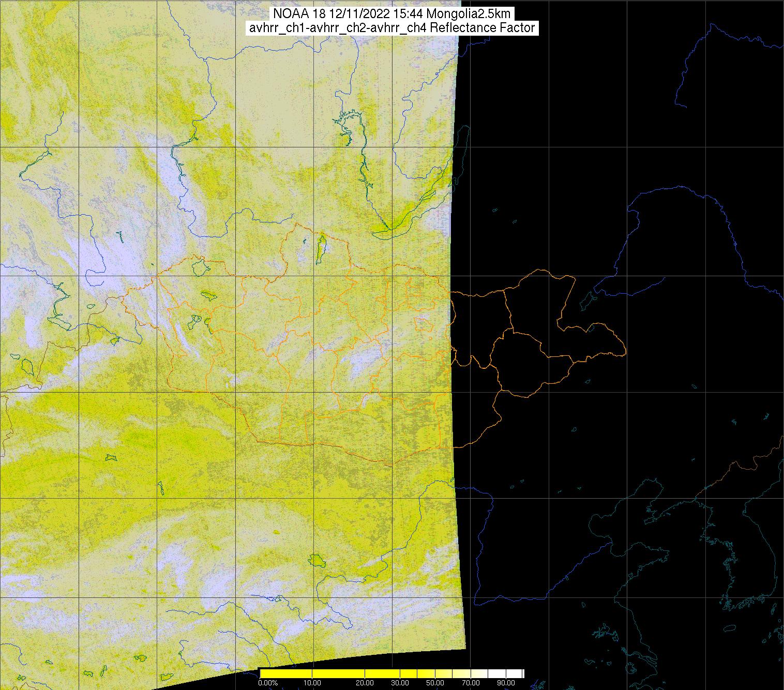
Task: Click the '70.00' colorbar label
Action: 470,683
